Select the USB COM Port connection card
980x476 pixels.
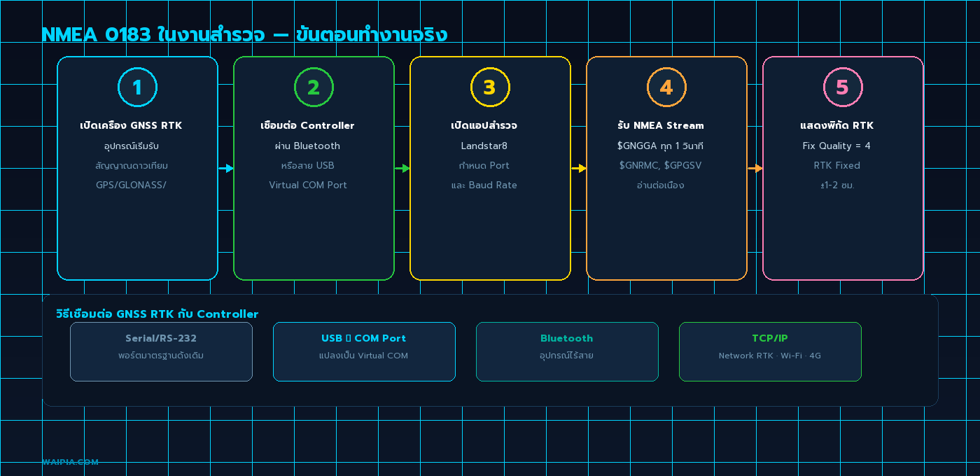(364, 351)
